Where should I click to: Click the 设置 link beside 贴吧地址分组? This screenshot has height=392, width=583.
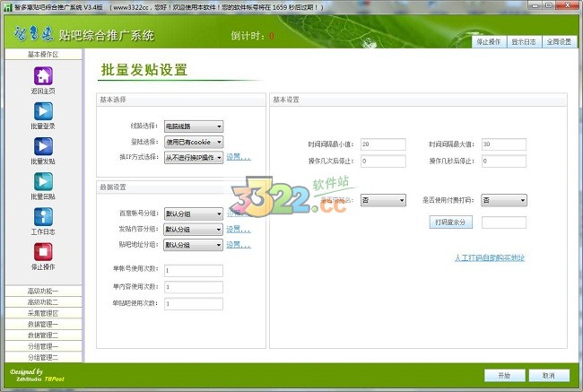239,245
